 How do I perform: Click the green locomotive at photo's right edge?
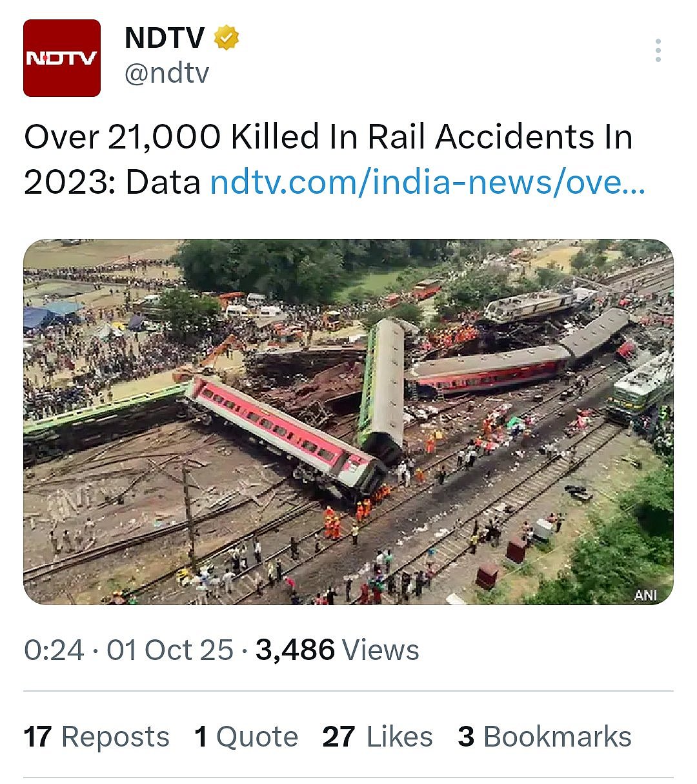639,387
